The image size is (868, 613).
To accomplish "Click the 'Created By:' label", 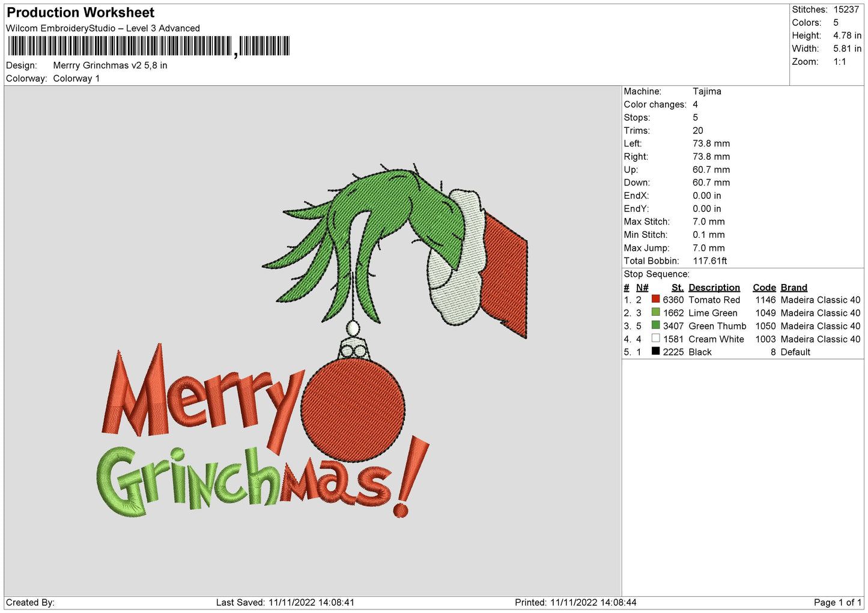I will (30, 602).
